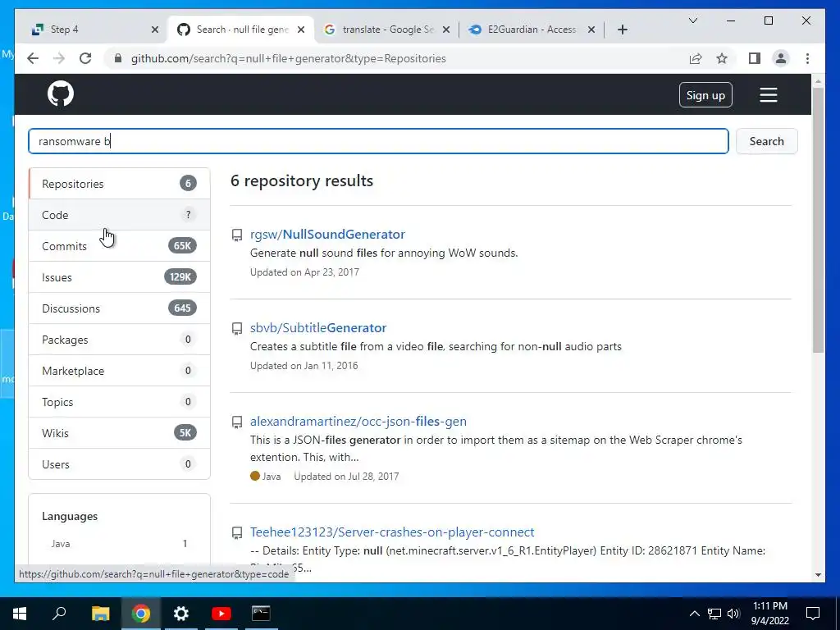The height and width of the screenshot is (630, 840).
Task: Open sbvb/SubtitleGenerator repository
Action: point(318,328)
